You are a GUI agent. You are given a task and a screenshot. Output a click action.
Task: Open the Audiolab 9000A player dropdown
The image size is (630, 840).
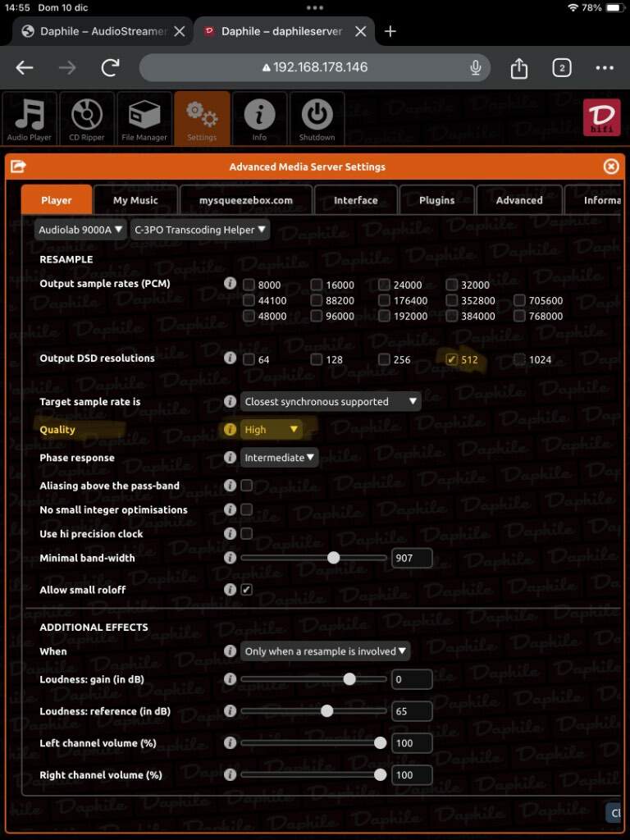(x=80, y=230)
